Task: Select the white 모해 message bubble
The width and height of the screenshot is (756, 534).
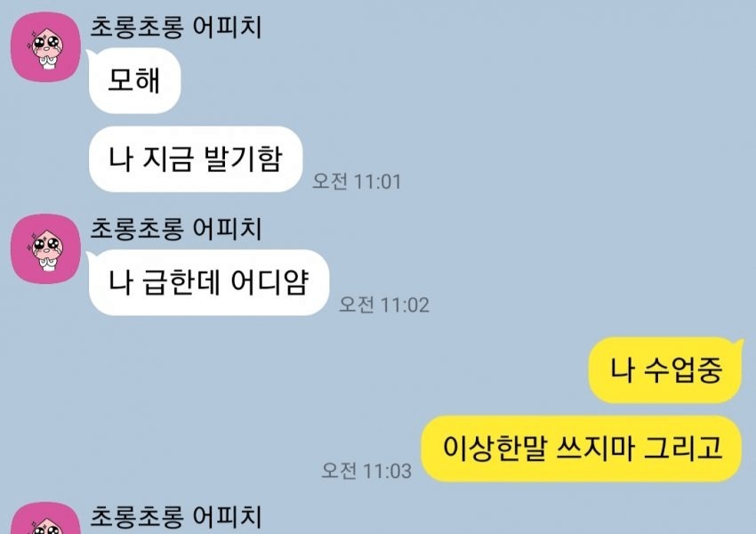Action: tap(134, 81)
